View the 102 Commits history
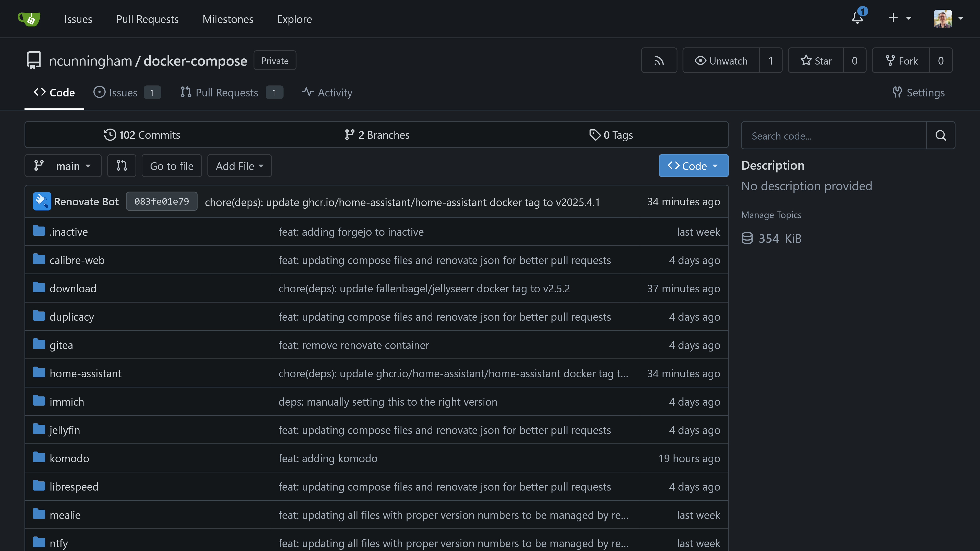980x551 pixels. (x=142, y=135)
